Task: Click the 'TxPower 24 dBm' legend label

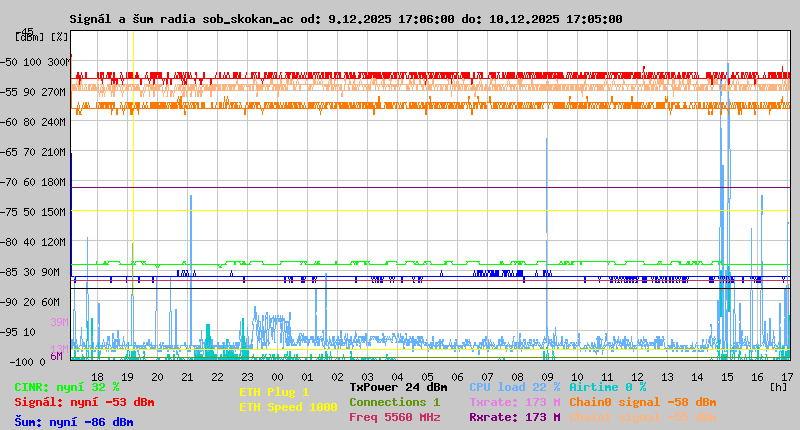Action: (x=398, y=387)
